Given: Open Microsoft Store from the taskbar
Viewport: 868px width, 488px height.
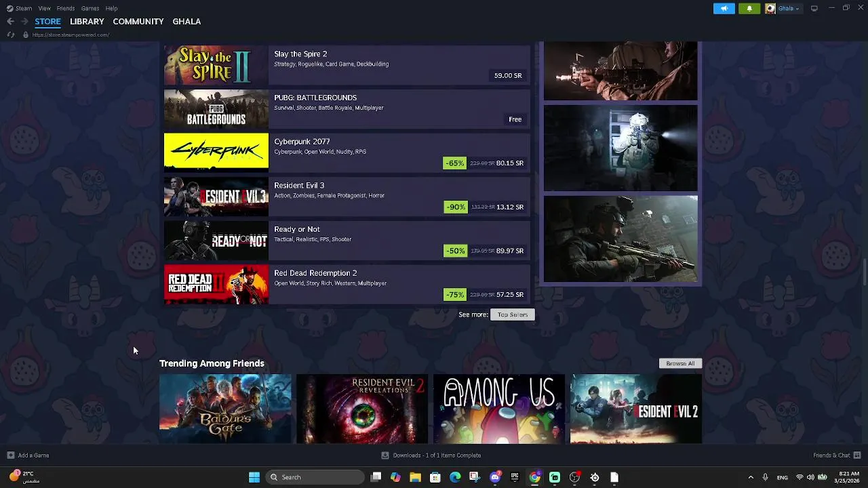Looking at the screenshot, I should click(435, 477).
